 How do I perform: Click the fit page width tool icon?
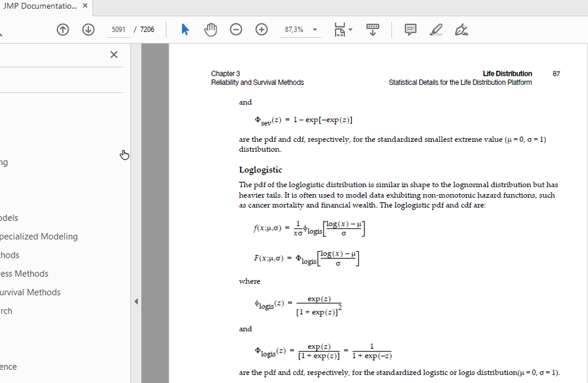340,29
